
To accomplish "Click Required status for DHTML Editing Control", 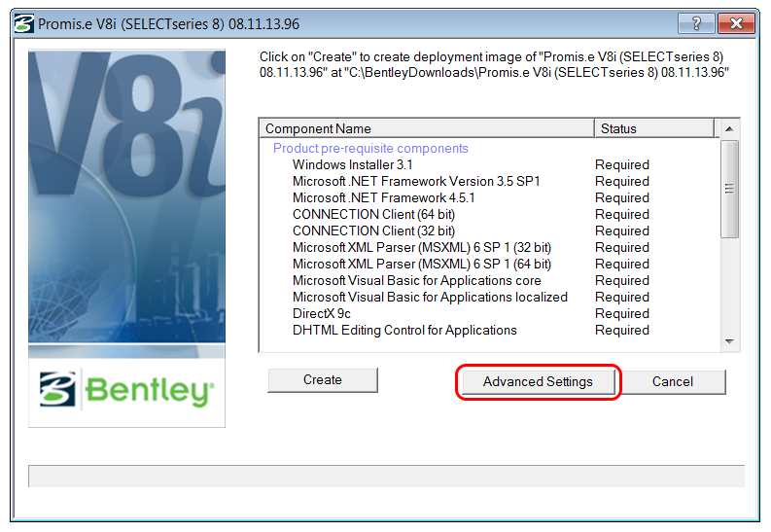I will pyautogui.click(x=622, y=331).
